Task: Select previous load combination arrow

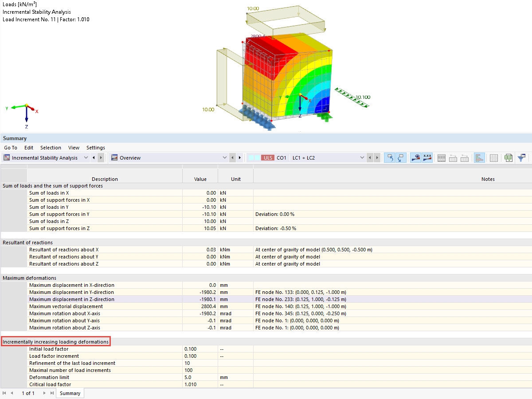Action: point(370,158)
